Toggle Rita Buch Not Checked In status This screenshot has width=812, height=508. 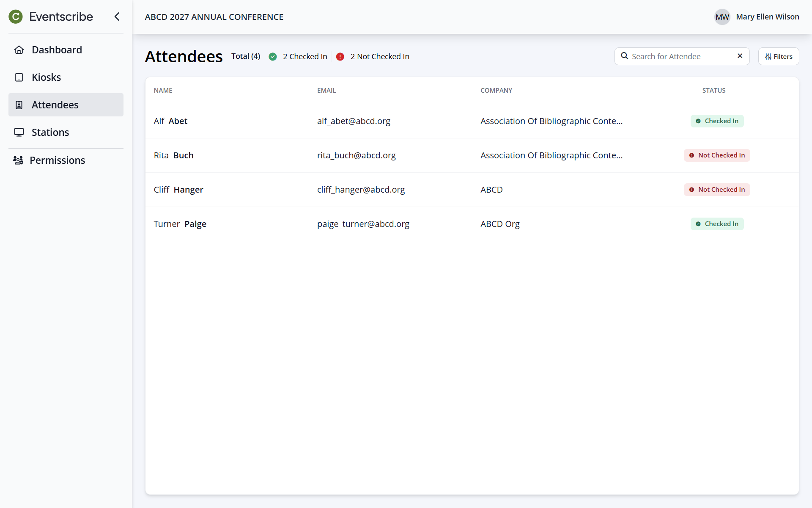[x=717, y=155]
